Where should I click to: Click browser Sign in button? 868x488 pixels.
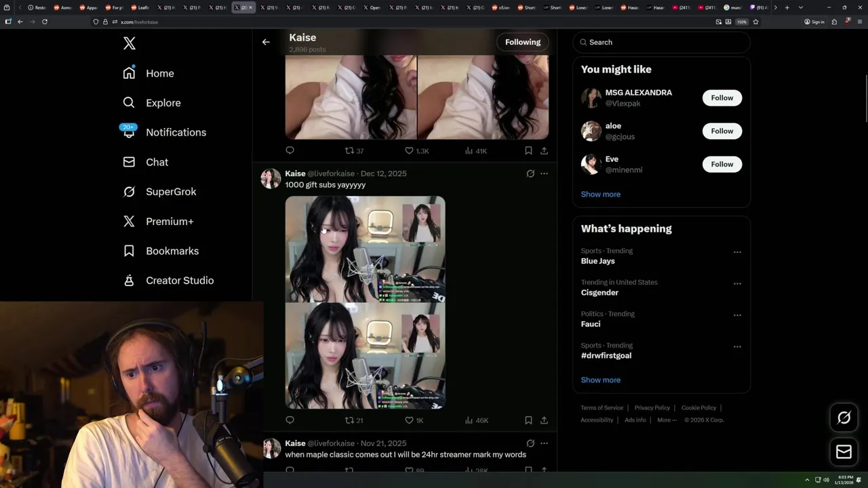click(814, 22)
